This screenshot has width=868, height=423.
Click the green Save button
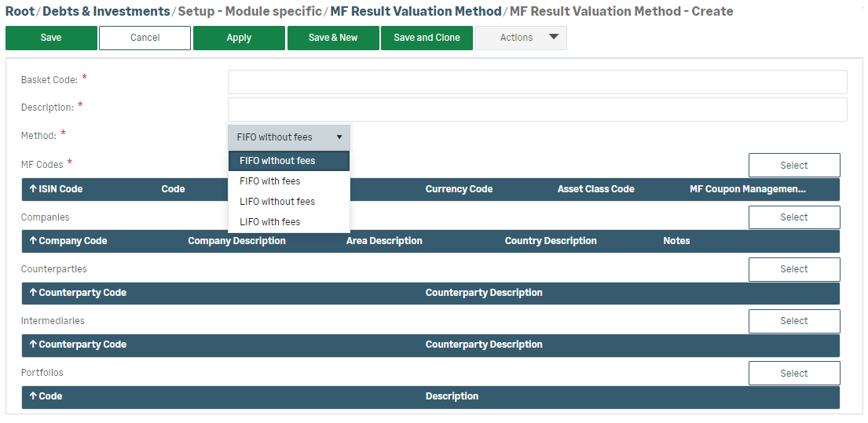point(51,38)
